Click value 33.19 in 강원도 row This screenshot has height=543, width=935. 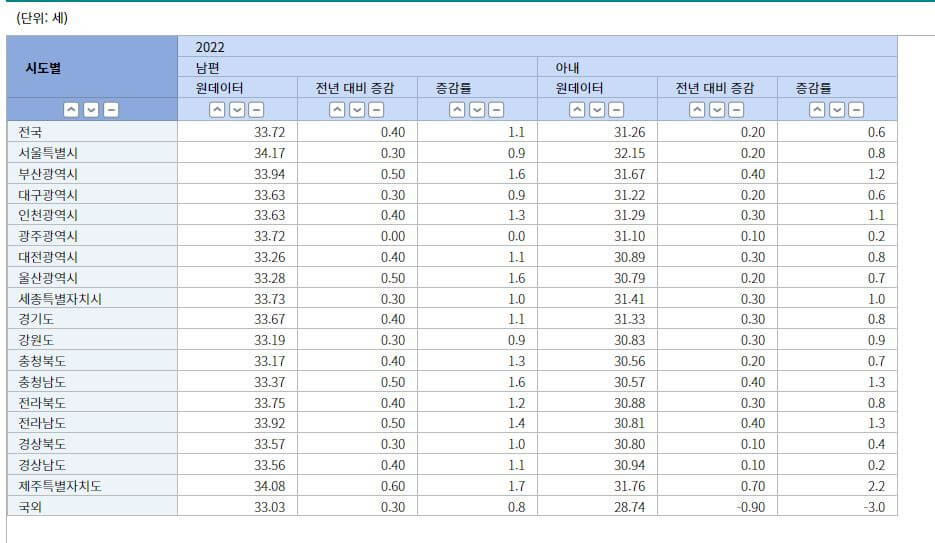click(x=270, y=340)
